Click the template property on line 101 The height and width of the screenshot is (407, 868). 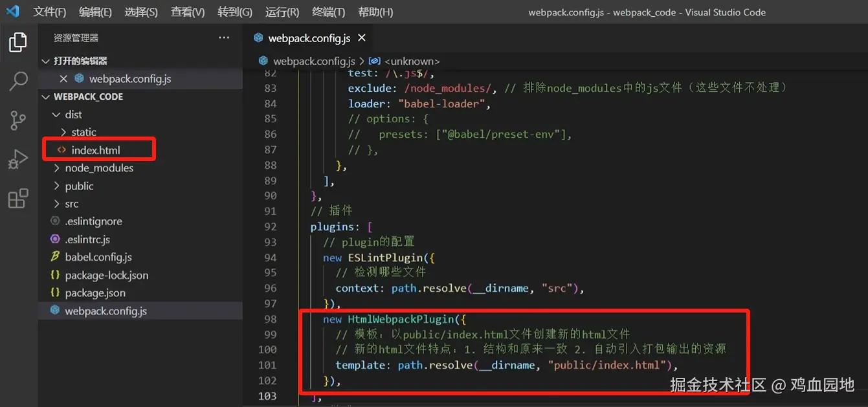click(x=361, y=365)
